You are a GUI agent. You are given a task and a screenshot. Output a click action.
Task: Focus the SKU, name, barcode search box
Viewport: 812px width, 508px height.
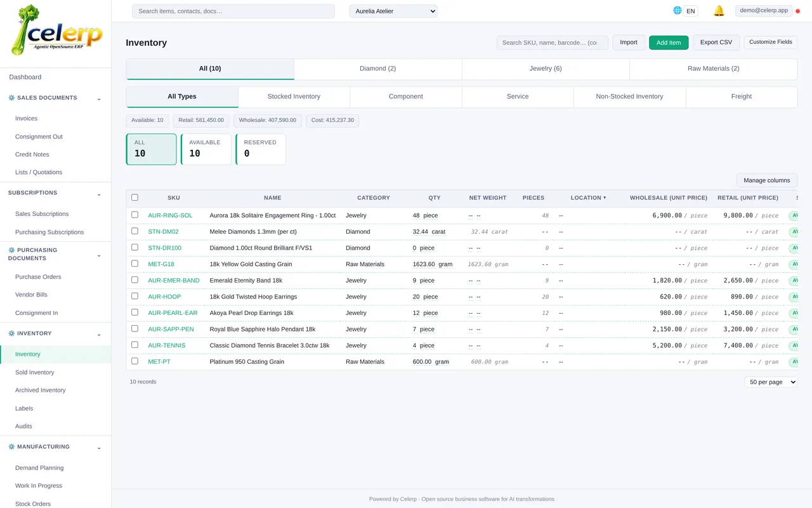pos(553,43)
